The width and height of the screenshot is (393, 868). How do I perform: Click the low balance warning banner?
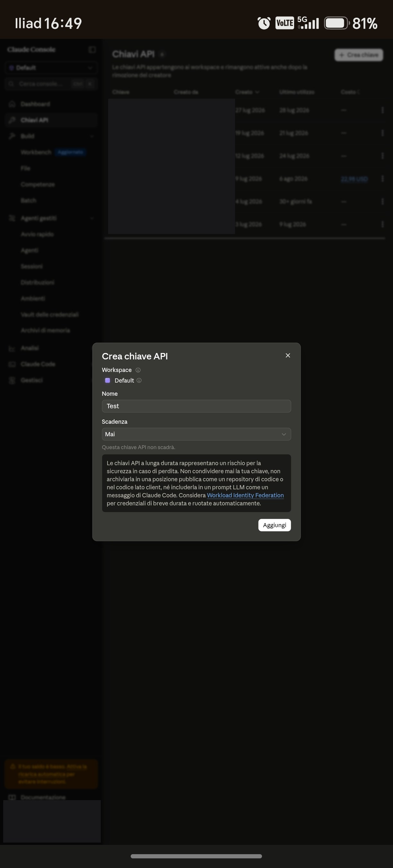click(51, 774)
